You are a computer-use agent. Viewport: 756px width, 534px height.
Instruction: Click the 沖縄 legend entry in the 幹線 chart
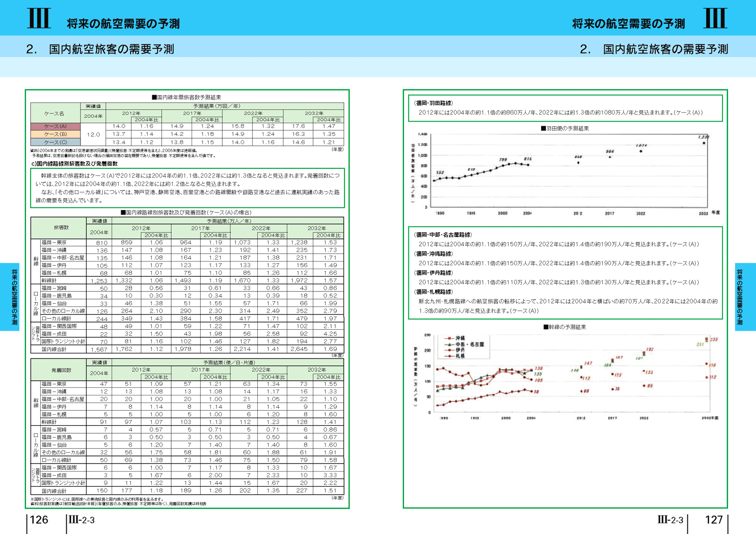pyautogui.click(x=455, y=338)
